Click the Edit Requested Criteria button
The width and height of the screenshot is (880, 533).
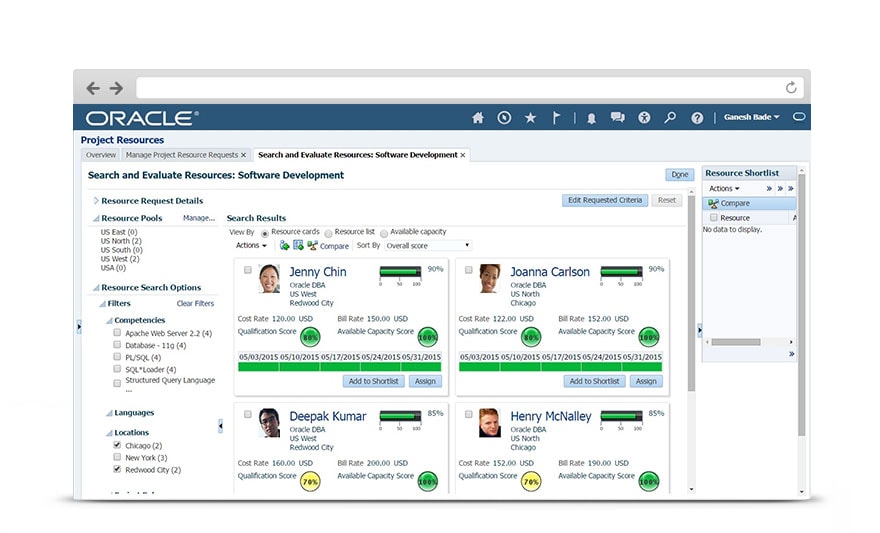pos(605,200)
